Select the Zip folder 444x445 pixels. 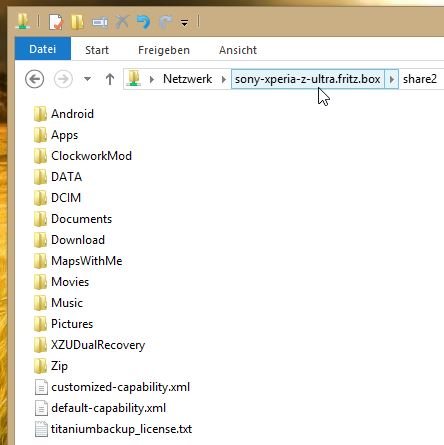pyautogui.click(x=51, y=366)
